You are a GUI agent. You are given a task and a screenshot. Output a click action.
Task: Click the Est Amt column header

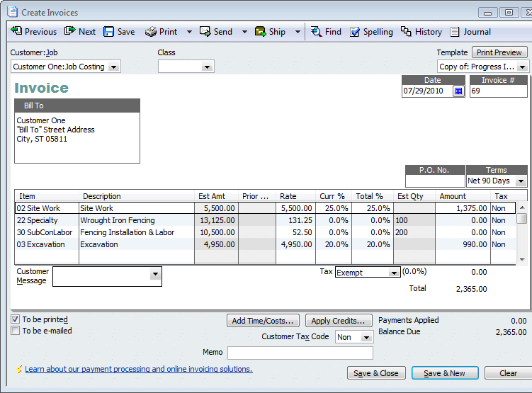217,196
